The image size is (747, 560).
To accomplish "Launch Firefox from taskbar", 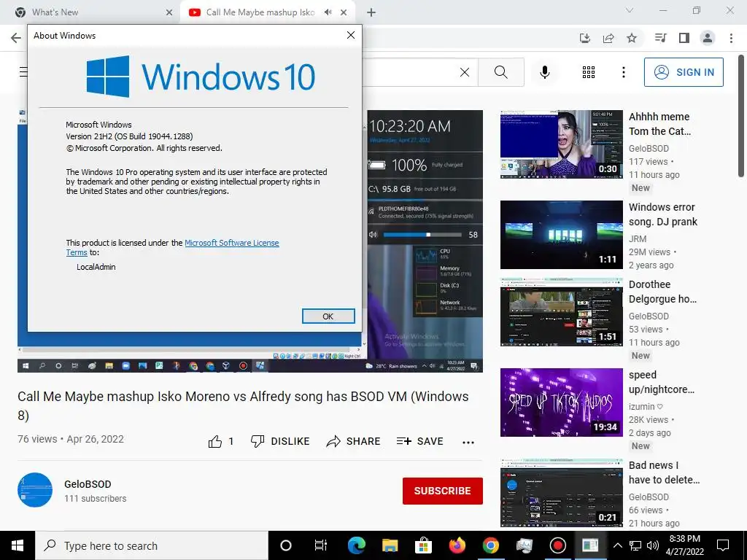I will click(457, 545).
